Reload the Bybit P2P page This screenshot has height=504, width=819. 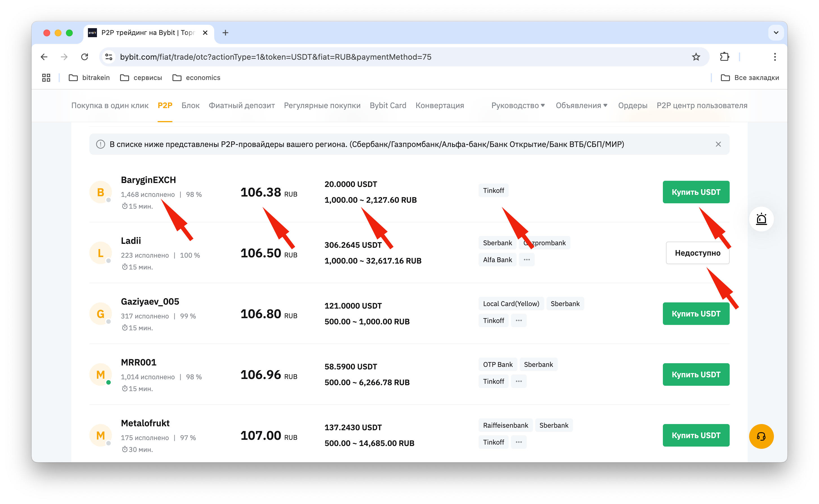pyautogui.click(x=85, y=57)
